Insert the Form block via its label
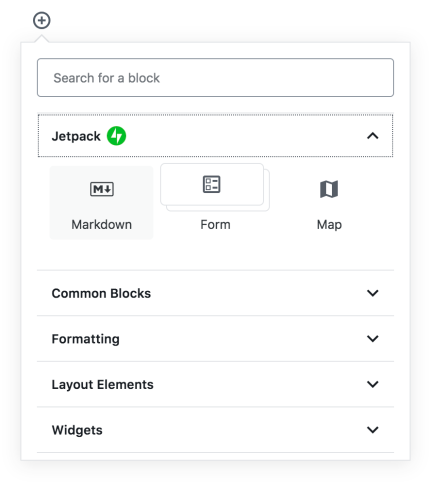The height and width of the screenshot is (485, 430). [x=215, y=224]
